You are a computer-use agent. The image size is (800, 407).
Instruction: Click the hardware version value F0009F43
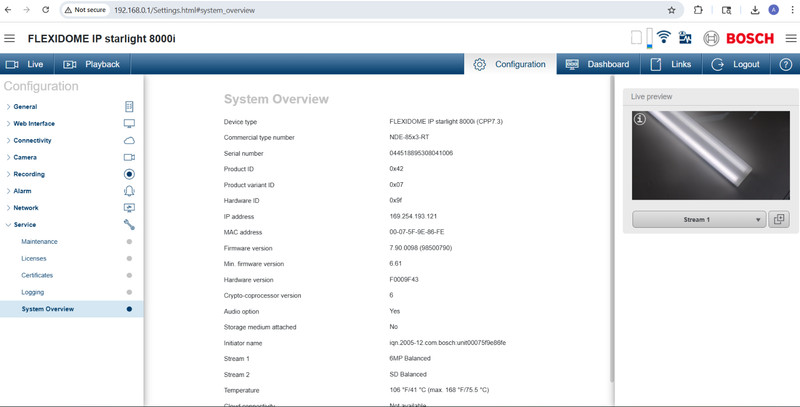404,279
